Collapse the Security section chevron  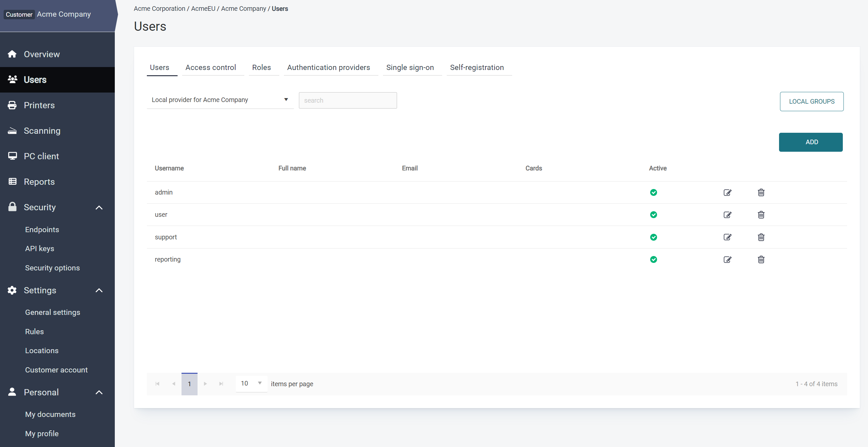click(99, 208)
